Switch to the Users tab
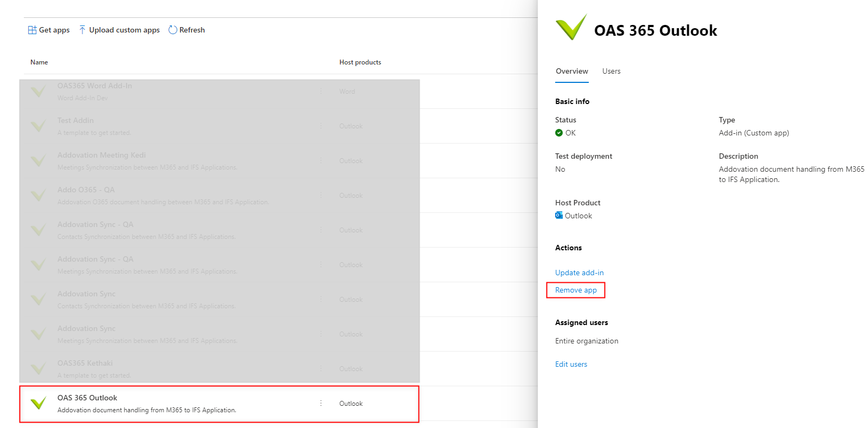This screenshot has width=868, height=428. click(612, 71)
